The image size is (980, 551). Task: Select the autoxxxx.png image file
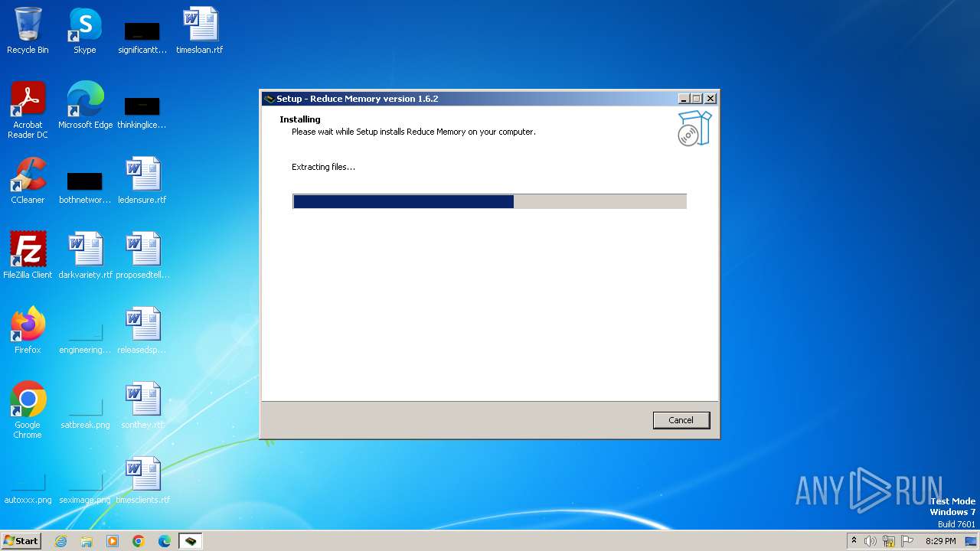pos(28,487)
